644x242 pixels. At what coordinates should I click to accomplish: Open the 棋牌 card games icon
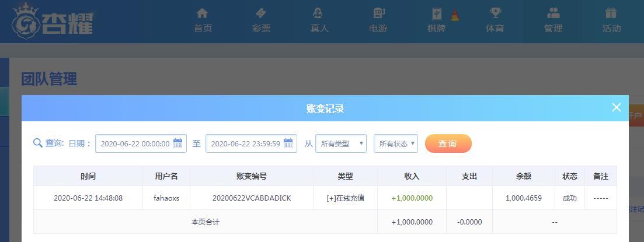[437, 14]
